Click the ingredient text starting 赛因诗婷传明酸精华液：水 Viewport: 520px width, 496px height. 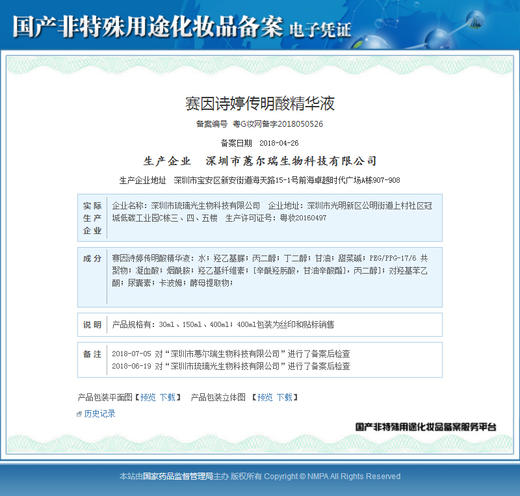tap(270, 270)
